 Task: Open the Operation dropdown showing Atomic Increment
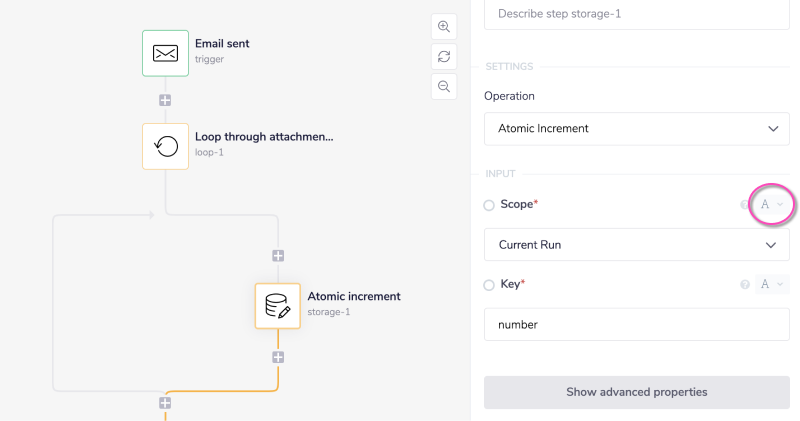point(636,128)
